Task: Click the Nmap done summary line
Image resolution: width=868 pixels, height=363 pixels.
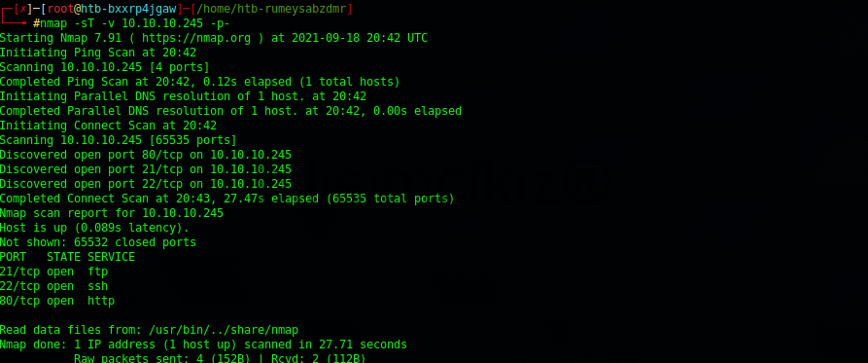Action: point(203,345)
